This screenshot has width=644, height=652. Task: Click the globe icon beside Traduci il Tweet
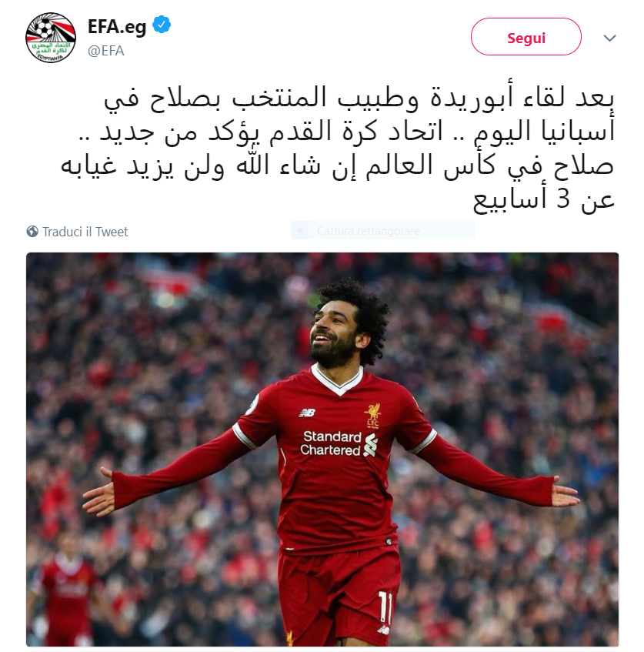pyautogui.click(x=32, y=231)
